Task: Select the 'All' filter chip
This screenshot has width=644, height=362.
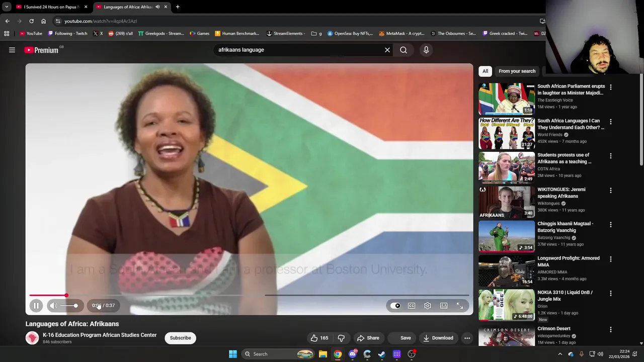Action: (x=485, y=71)
